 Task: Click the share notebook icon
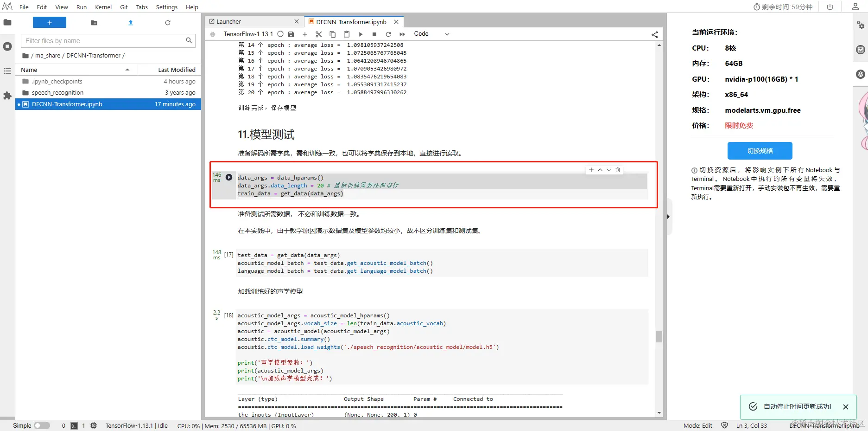654,34
